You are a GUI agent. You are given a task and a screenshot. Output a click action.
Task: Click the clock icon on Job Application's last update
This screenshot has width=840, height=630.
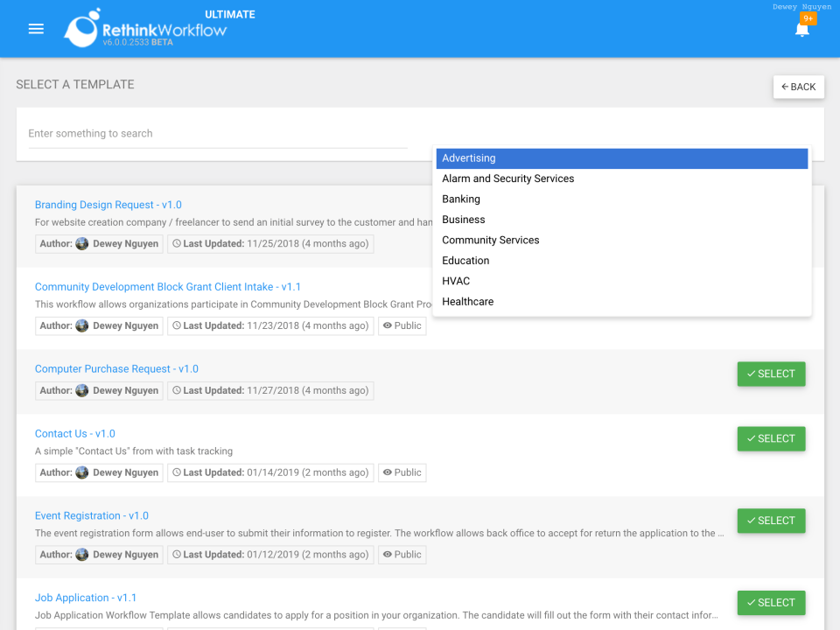[x=175, y=627]
